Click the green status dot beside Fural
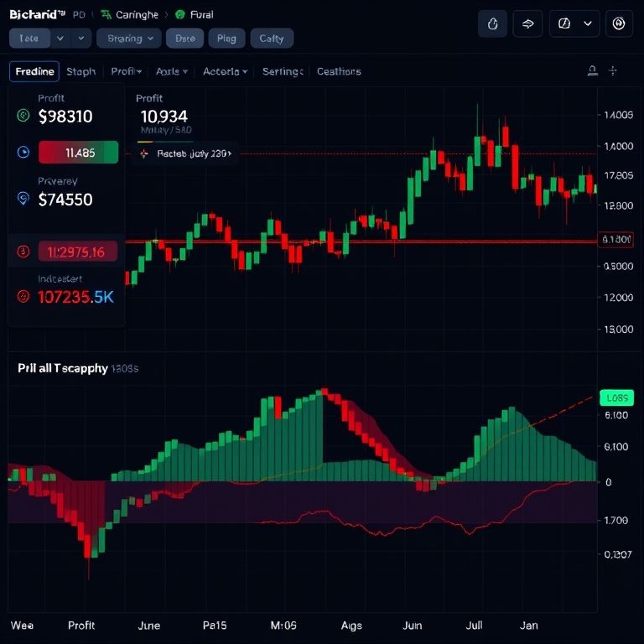The width and height of the screenshot is (644, 644). coord(179,14)
